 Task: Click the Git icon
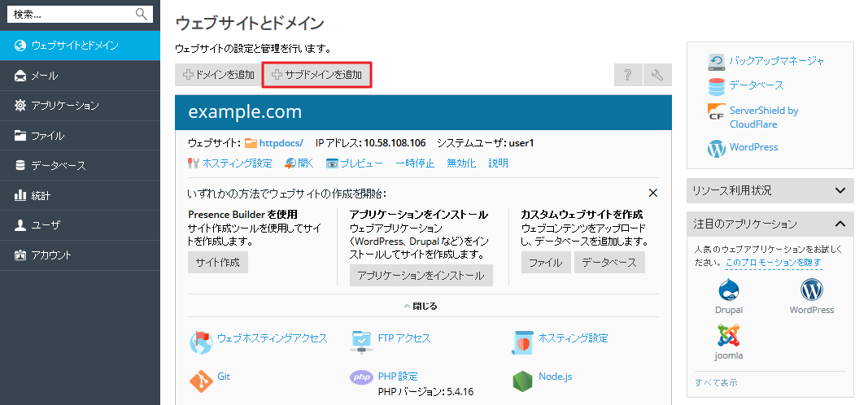pos(200,380)
